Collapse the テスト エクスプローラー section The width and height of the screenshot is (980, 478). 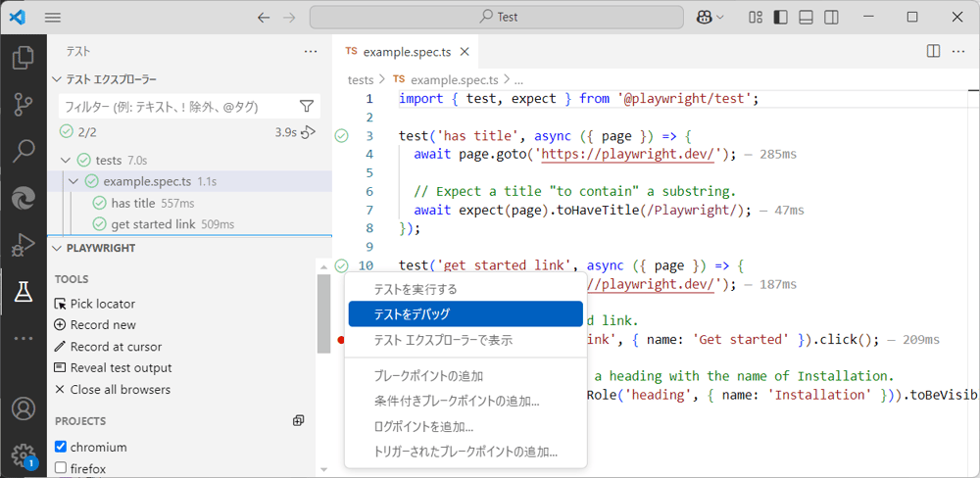[x=57, y=79]
